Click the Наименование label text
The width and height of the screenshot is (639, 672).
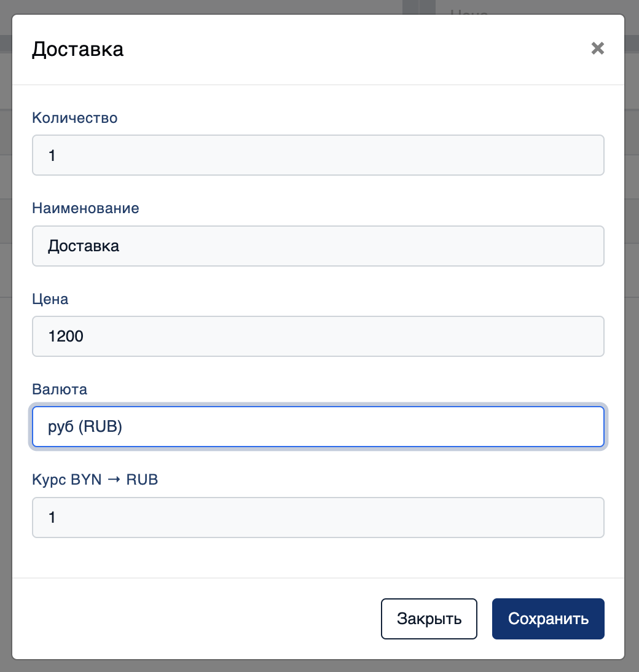(85, 208)
